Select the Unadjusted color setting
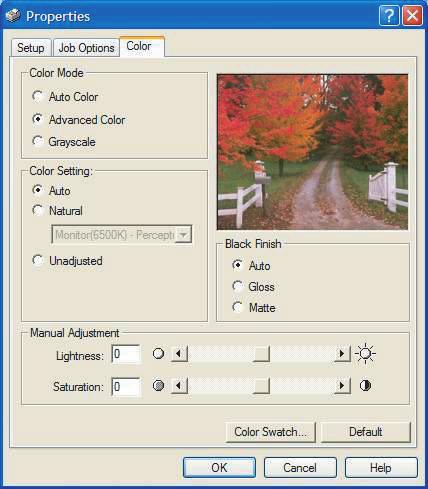428x489 pixels. 38,260
